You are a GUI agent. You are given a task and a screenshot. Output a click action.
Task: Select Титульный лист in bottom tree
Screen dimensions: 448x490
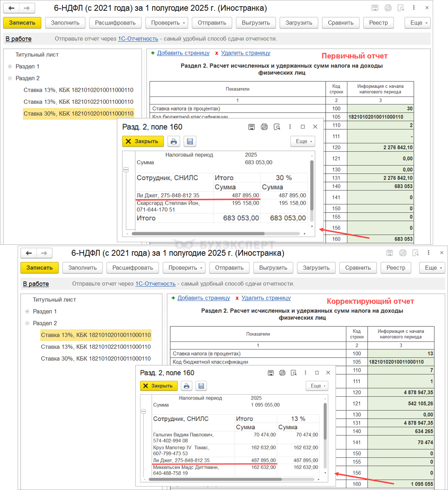click(x=54, y=299)
